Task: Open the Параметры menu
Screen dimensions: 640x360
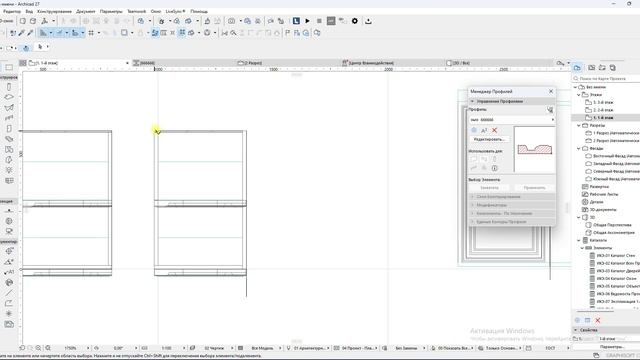Action: (x=111, y=11)
